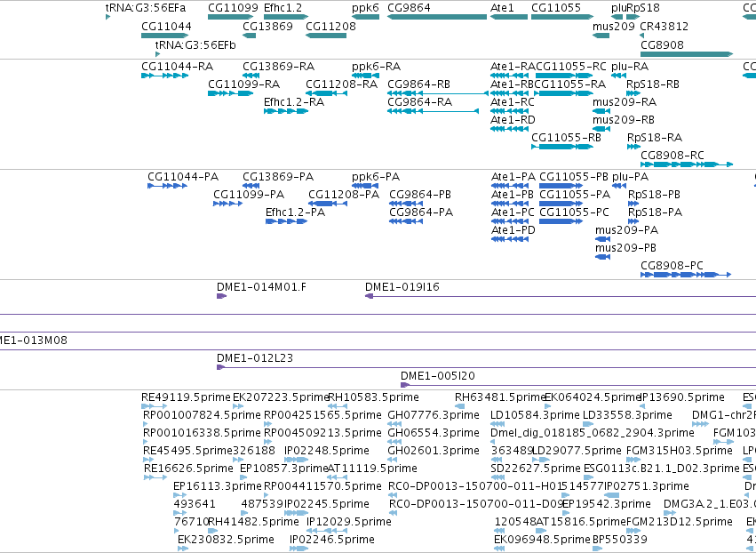Click the EK230832.5prime EST label

(226, 540)
